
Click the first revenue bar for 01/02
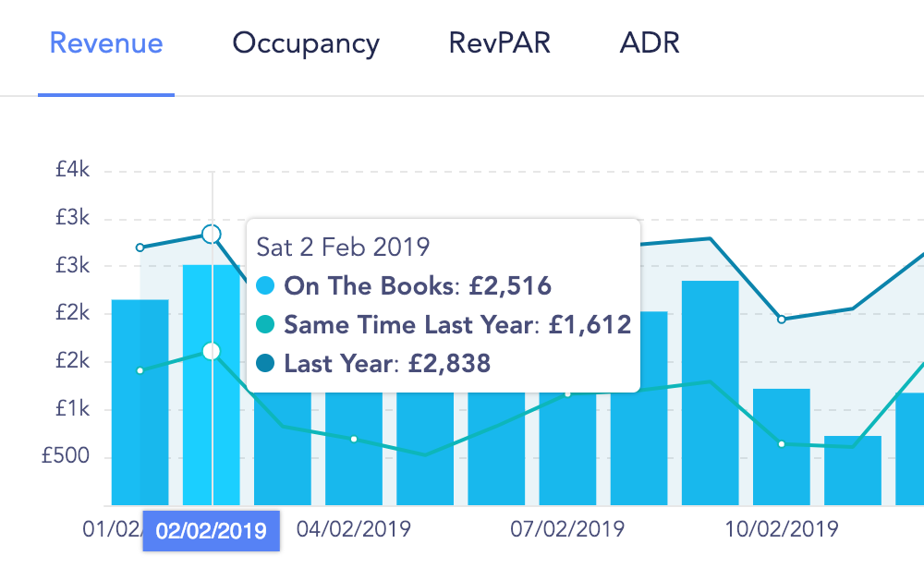click(x=140, y=402)
